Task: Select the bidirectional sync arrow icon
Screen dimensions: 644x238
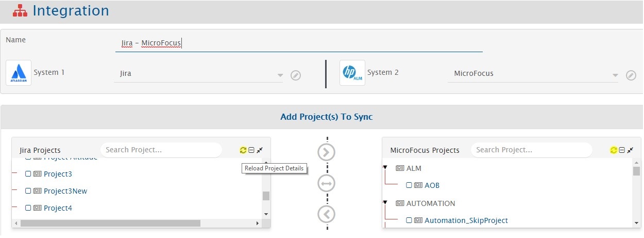Action: (327, 183)
